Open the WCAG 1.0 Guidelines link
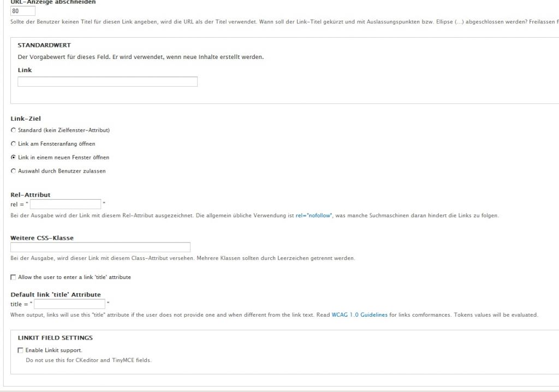 click(359, 315)
